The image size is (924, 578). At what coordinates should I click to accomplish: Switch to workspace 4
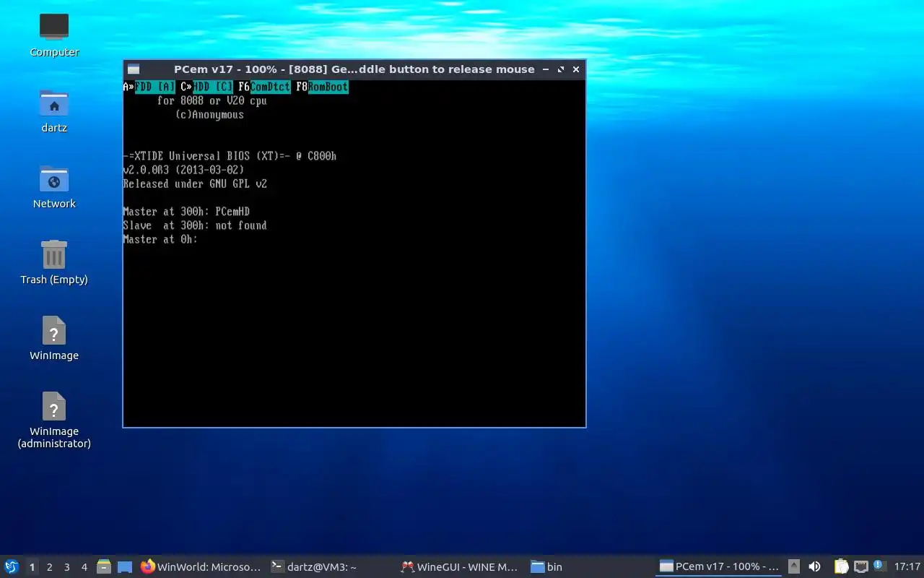(x=84, y=567)
